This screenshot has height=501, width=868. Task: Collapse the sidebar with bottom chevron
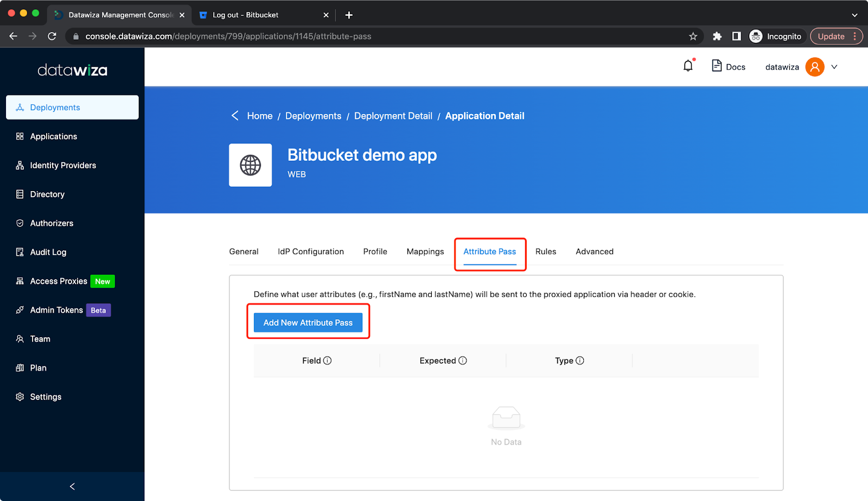[72, 486]
